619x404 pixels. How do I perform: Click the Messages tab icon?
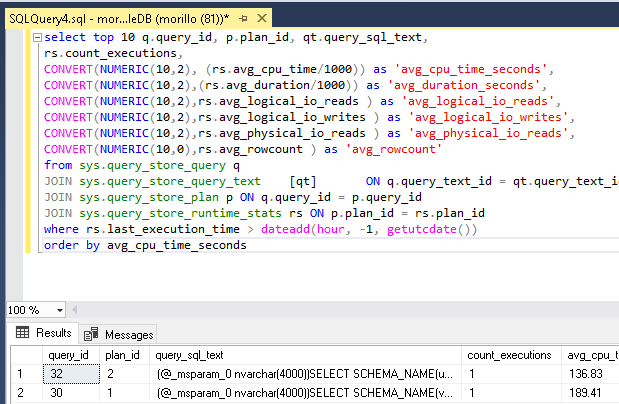(x=91, y=334)
